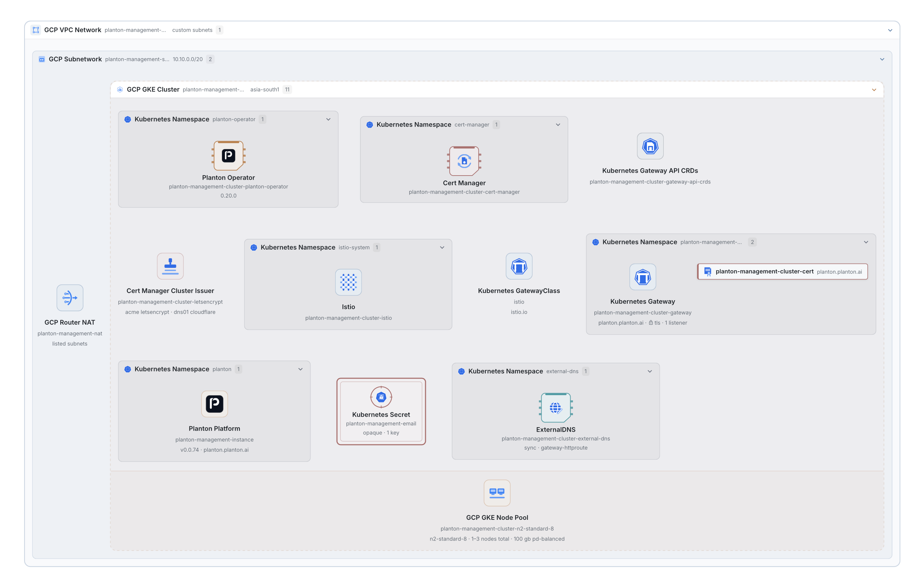Click the '10.10.0.0/20' subnet CIDR

pyautogui.click(x=188, y=59)
